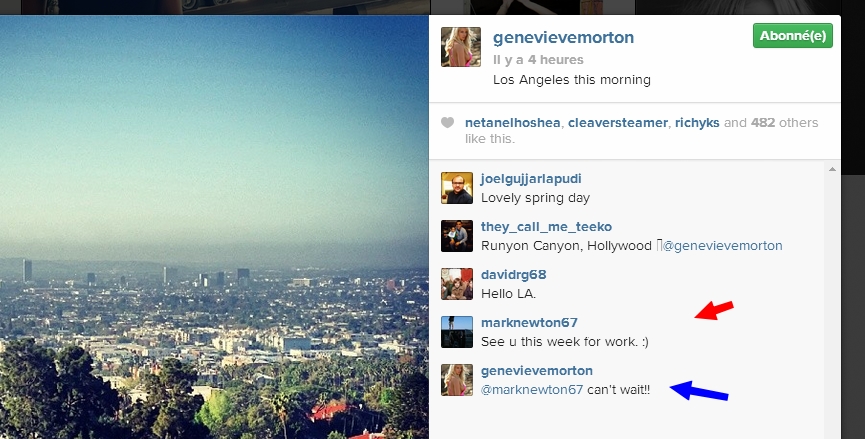The image size is (865, 439).
Task: Open genevievemorton's header profile picture
Action: coord(461,47)
